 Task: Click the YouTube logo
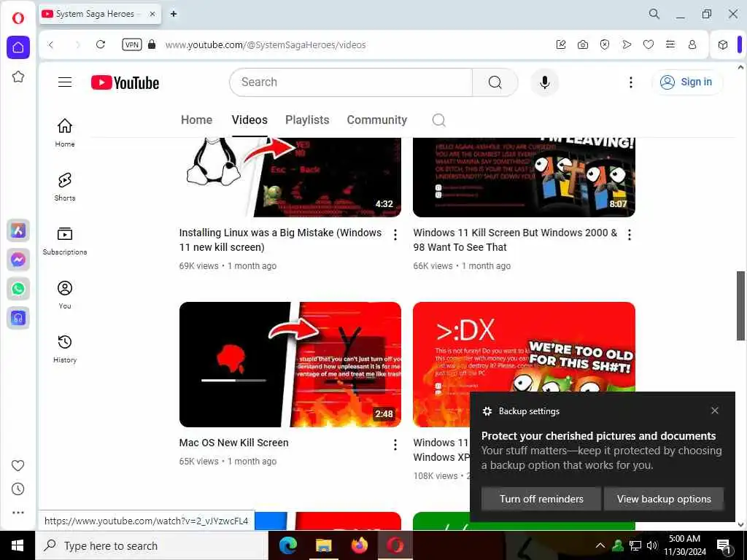(x=125, y=82)
